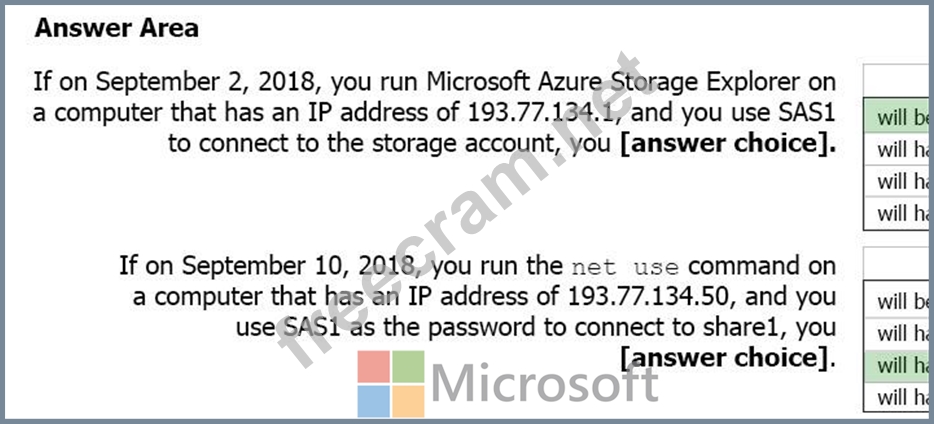Select the green-highlighted option in the lower answer list
Image resolution: width=934 pixels, height=424 pixels.
900,365
